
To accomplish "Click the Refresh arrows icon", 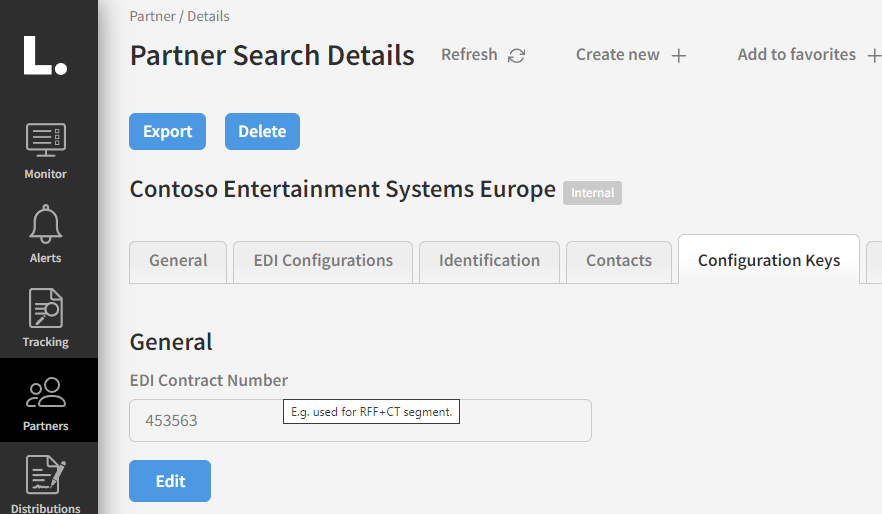I will pyautogui.click(x=516, y=56).
